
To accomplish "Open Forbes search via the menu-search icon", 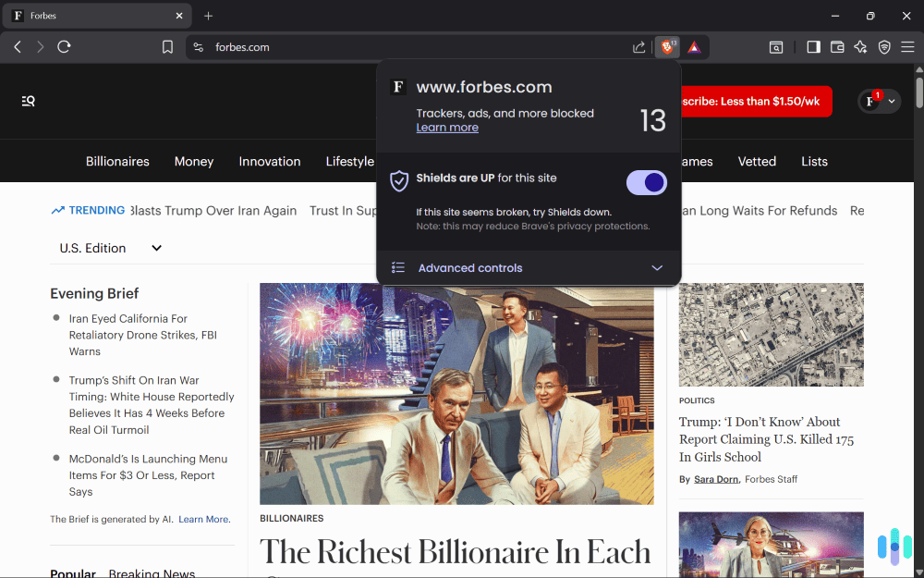I will point(28,102).
